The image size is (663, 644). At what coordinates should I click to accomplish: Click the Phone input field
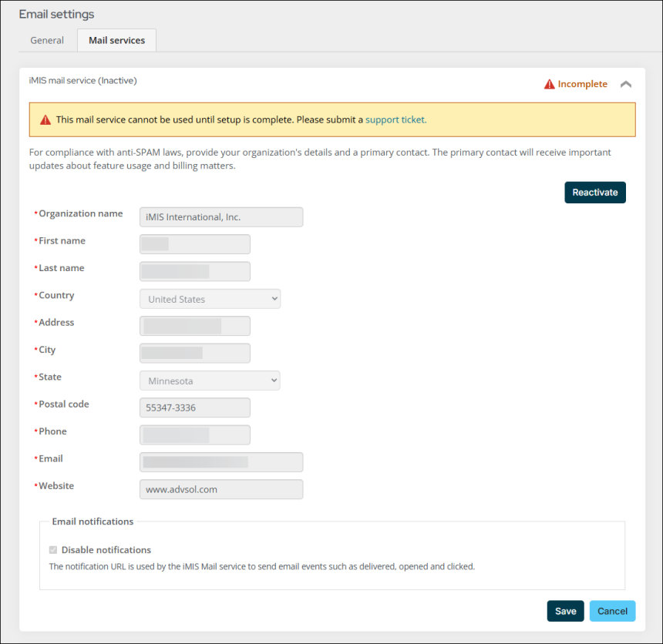(x=194, y=434)
